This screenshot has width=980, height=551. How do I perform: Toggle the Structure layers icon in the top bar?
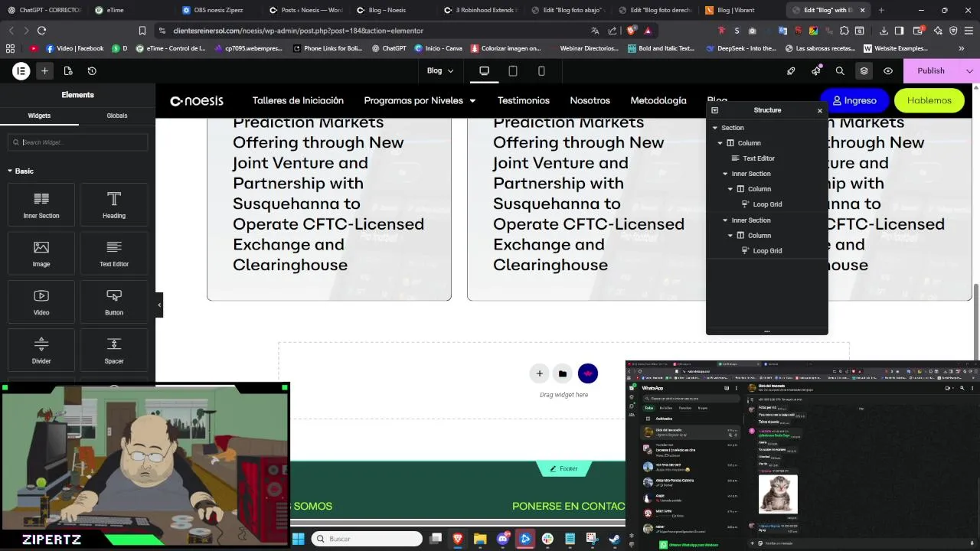tap(864, 70)
